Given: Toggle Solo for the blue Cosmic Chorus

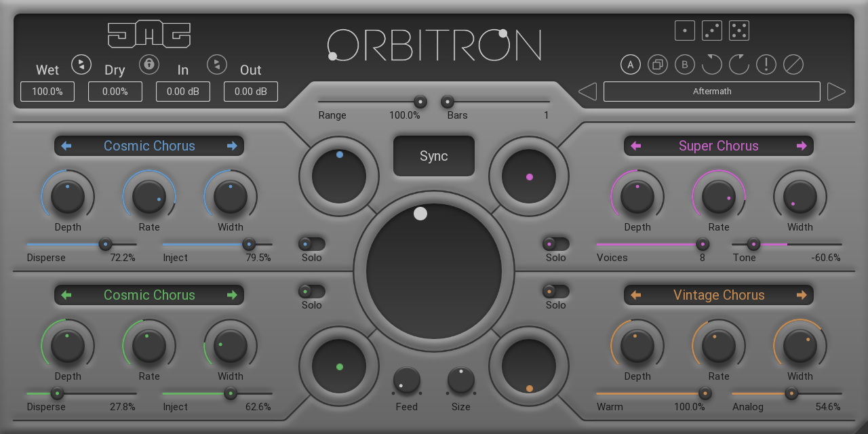Looking at the screenshot, I should (311, 243).
